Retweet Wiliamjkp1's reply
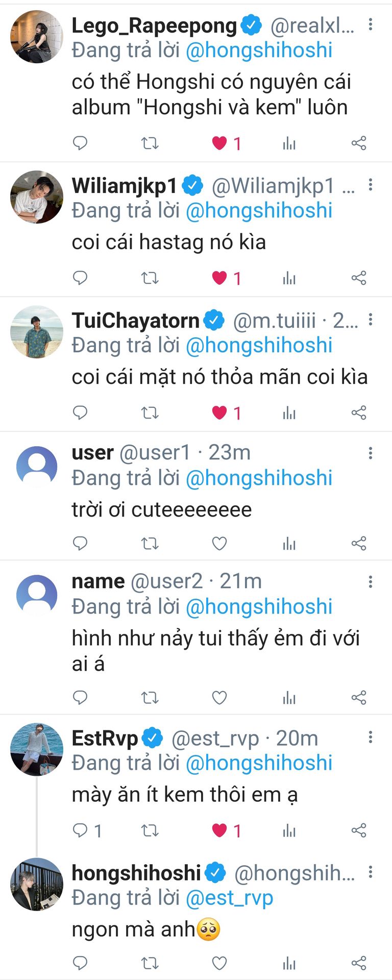392x980 pixels. (150, 278)
